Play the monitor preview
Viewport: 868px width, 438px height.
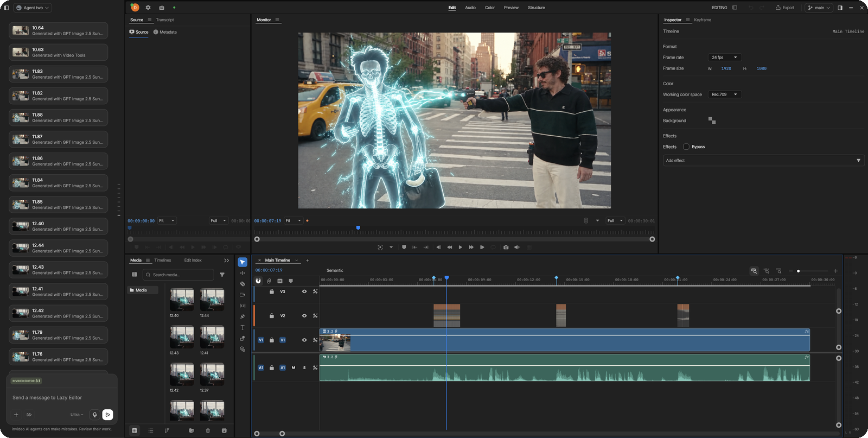(x=461, y=247)
